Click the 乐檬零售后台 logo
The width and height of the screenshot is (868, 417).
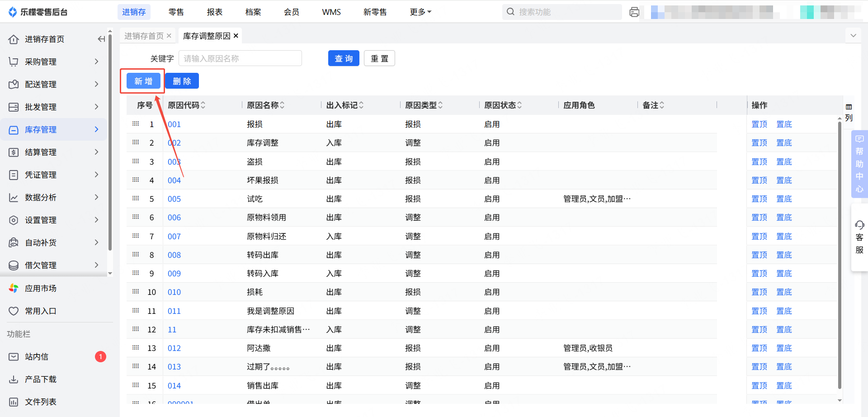[38, 12]
